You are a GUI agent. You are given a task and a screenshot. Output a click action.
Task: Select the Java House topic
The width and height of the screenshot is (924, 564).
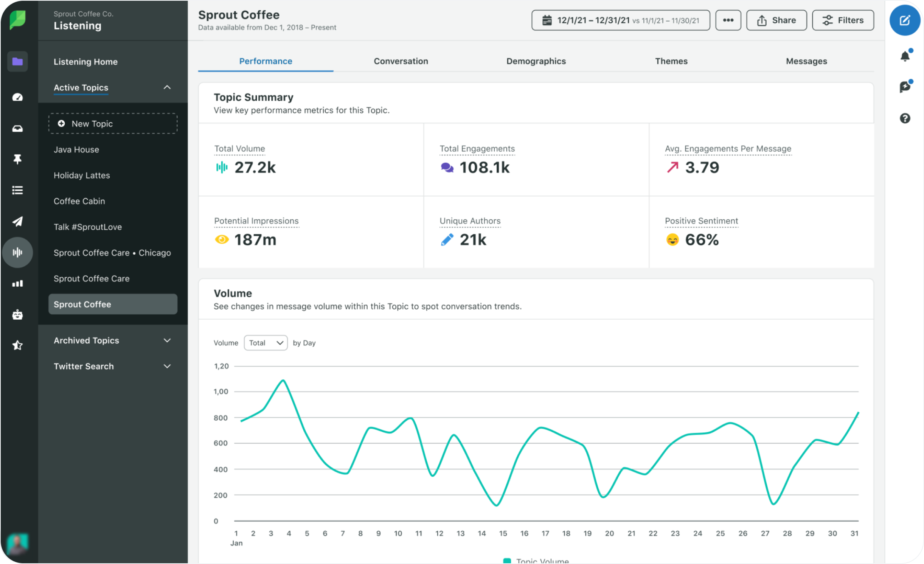point(76,150)
